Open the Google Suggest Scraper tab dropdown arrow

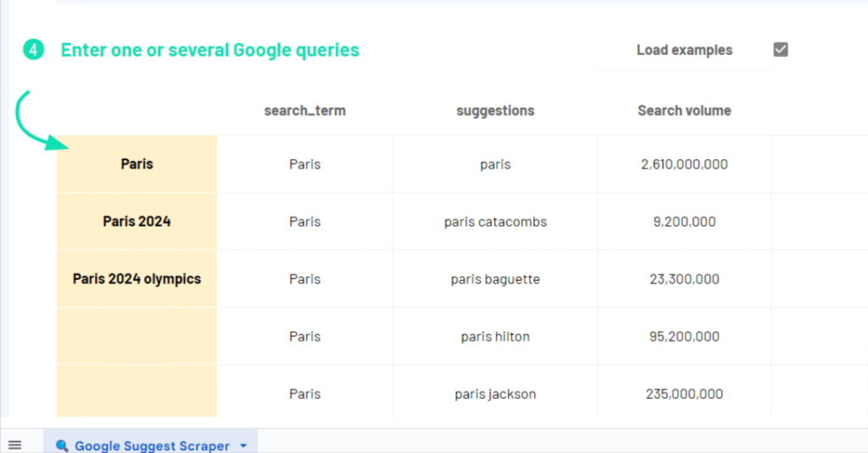coord(243,445)
